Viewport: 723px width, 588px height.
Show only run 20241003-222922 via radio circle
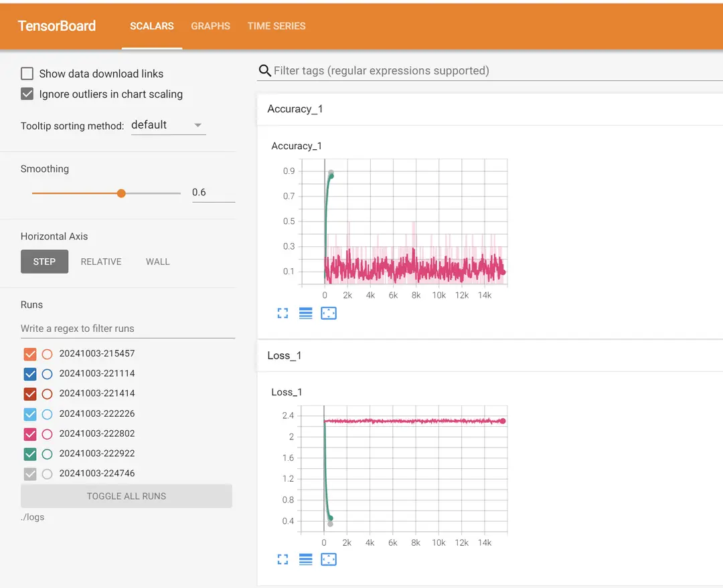tap(47, 454)
